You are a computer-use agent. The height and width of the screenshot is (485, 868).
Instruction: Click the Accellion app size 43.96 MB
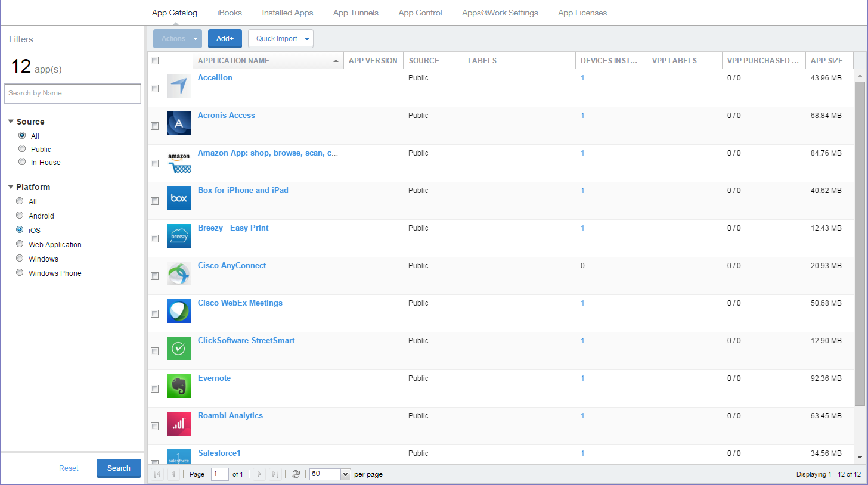click(826, 78)
